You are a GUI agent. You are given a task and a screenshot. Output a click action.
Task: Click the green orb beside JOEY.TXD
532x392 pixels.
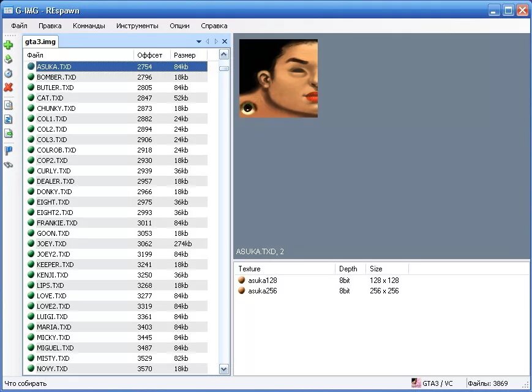[31, 243]
